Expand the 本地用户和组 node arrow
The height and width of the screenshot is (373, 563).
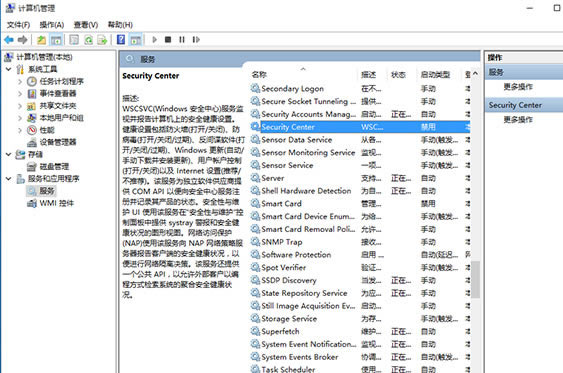click(20, 118)
